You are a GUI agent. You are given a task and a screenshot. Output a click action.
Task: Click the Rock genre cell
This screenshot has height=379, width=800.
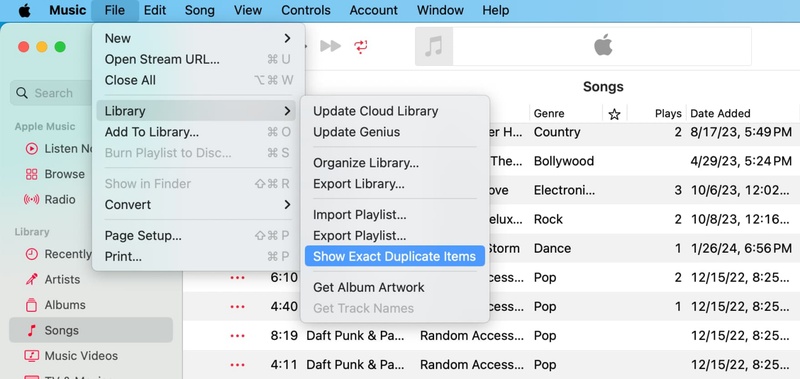548,219
